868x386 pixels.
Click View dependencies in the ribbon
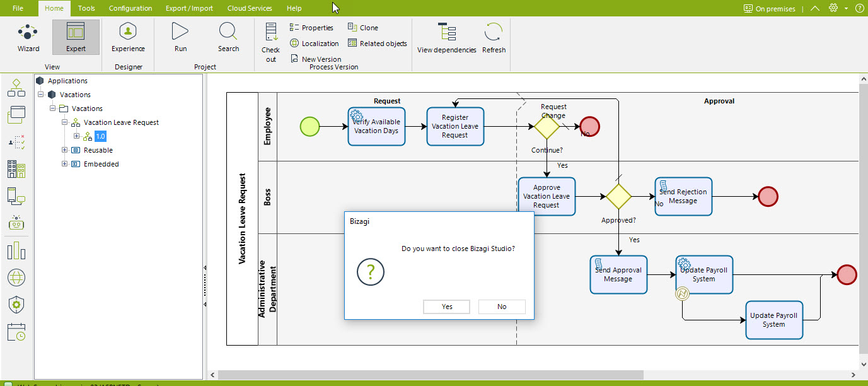coord(447,38)
